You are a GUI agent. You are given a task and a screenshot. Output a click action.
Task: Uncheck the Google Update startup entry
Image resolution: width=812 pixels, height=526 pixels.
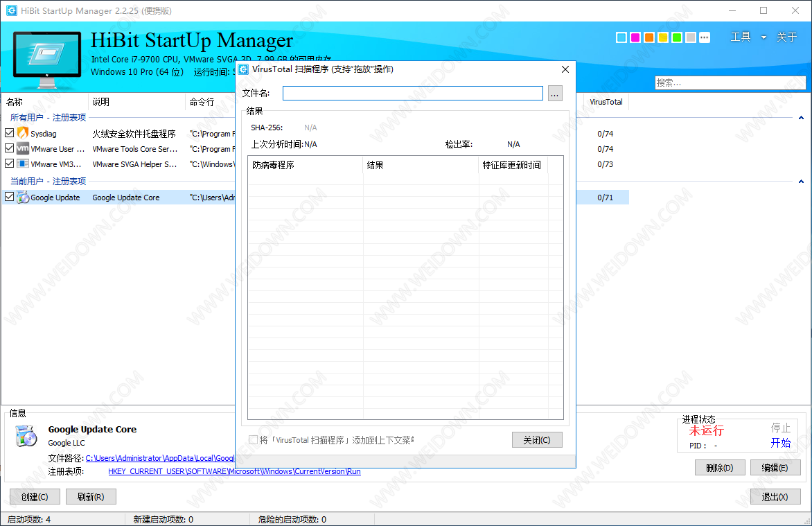coord(9,197)
